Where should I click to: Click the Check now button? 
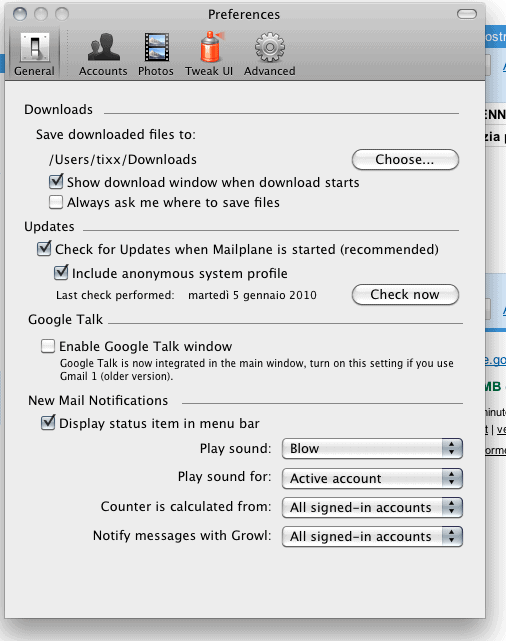click(405, 295)
